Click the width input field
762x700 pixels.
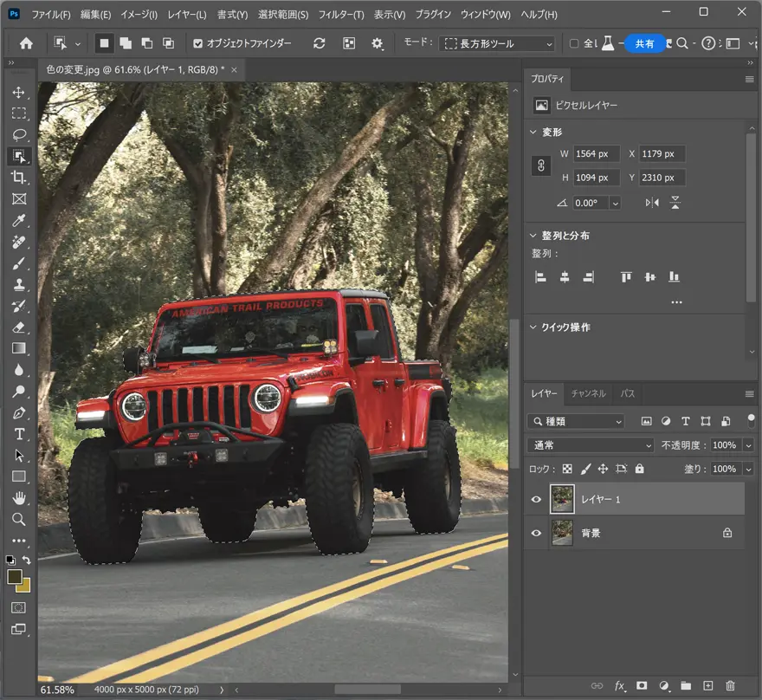tap(597, 153)
